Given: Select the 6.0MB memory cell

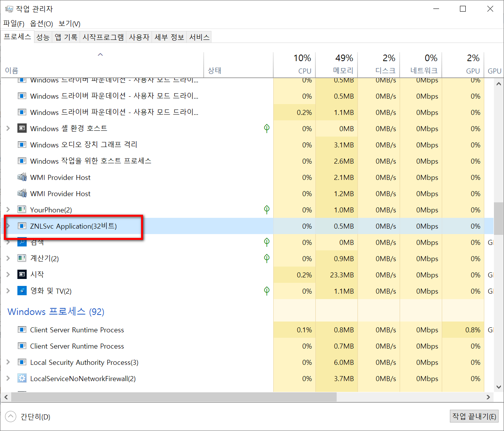Looking at the screenshot, I should tap(337, 363).
